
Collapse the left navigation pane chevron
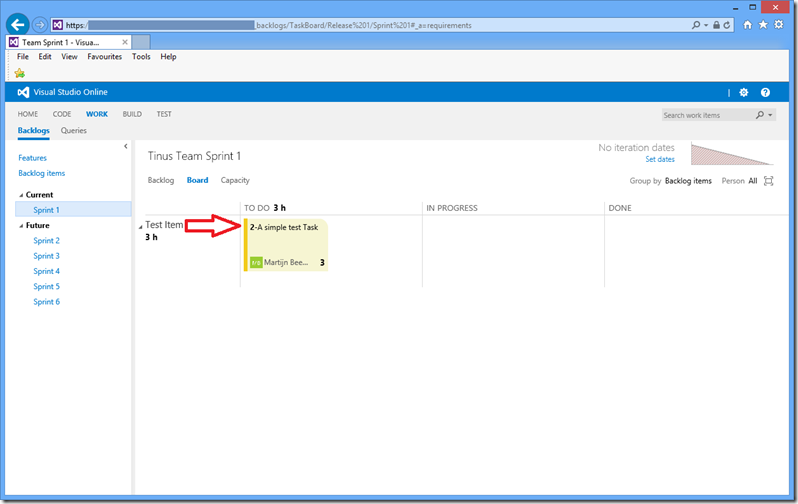[x=126, y=146]
